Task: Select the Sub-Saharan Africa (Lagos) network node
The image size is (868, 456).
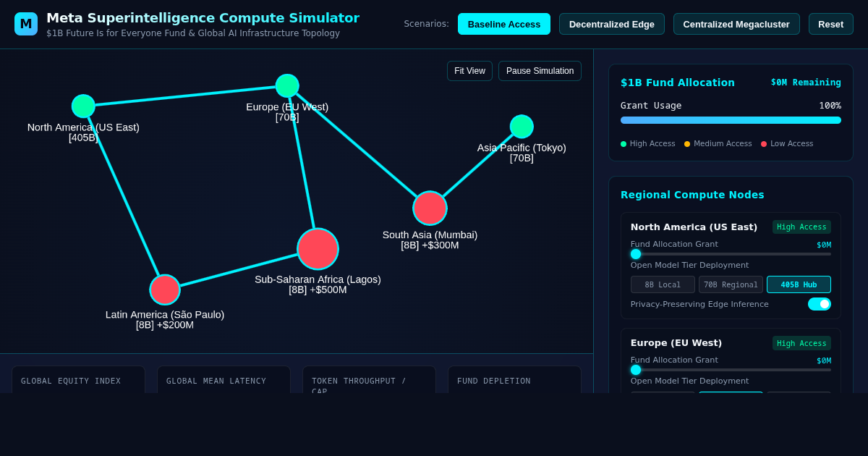Action: 318,249
